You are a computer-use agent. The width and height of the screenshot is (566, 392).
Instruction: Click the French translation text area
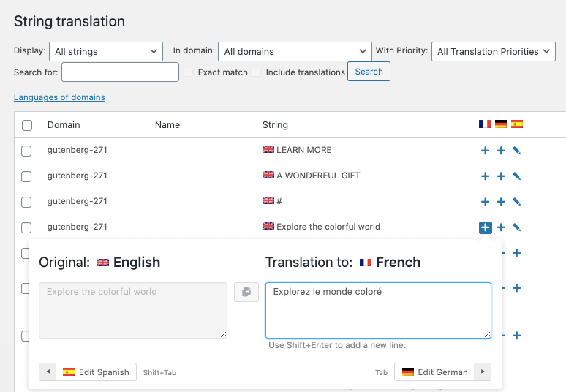click(x=378, y=310)
